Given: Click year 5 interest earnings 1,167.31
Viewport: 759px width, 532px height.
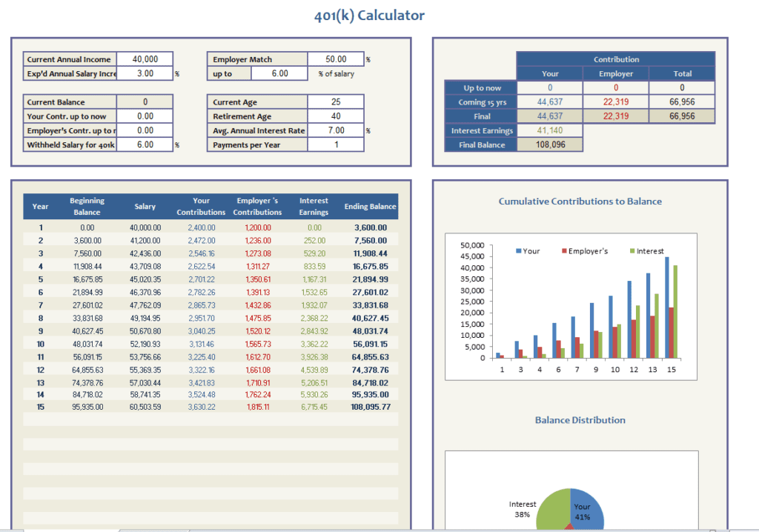Looking at the screenshot, I should coord(314,280).
